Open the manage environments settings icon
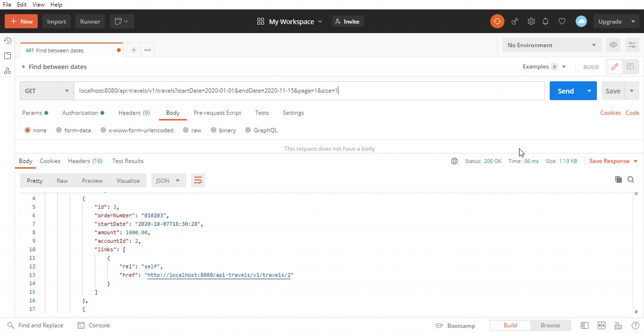The image size is (644, 333). click(632, 45)
